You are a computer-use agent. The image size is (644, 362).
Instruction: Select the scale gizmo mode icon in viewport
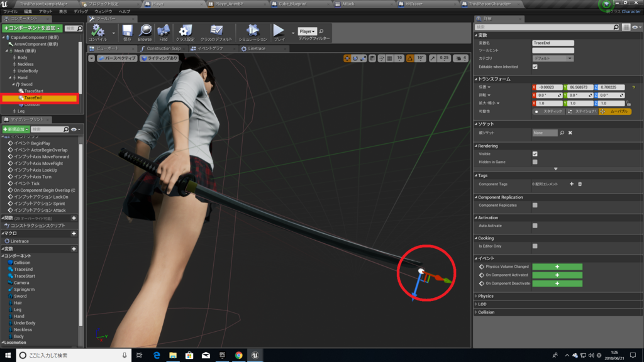[x=363, y=58]
